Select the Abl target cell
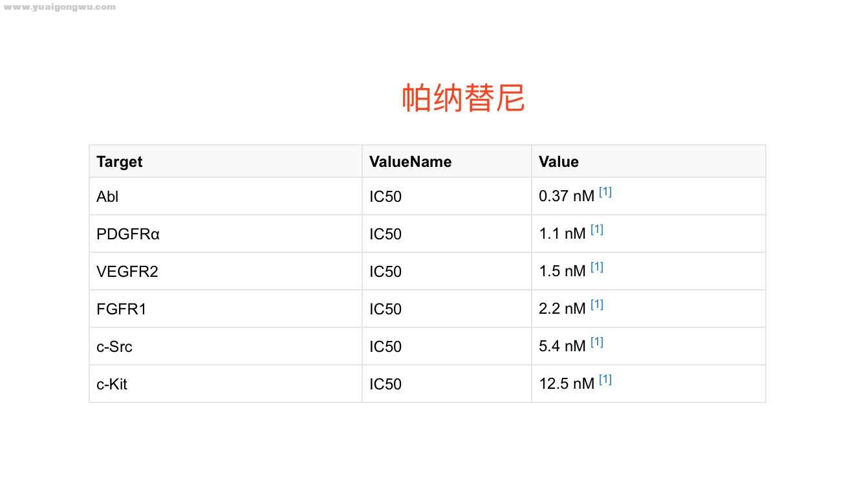 (107, 197)
